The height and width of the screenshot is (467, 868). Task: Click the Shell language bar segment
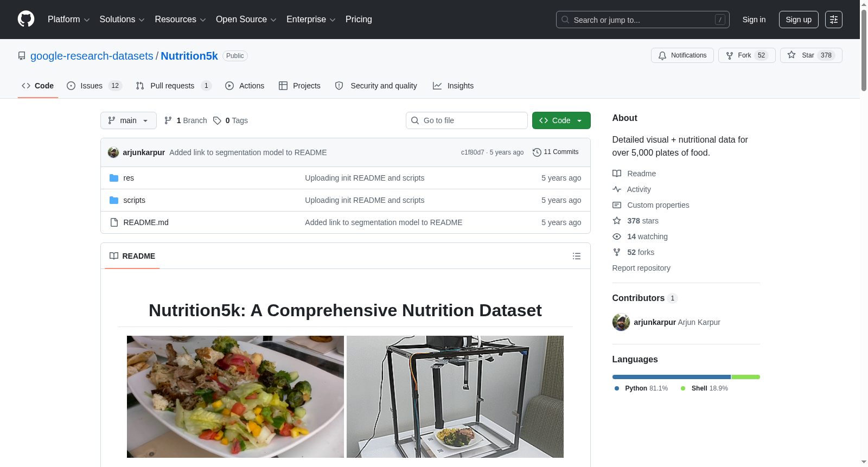[x=746, y=377]
